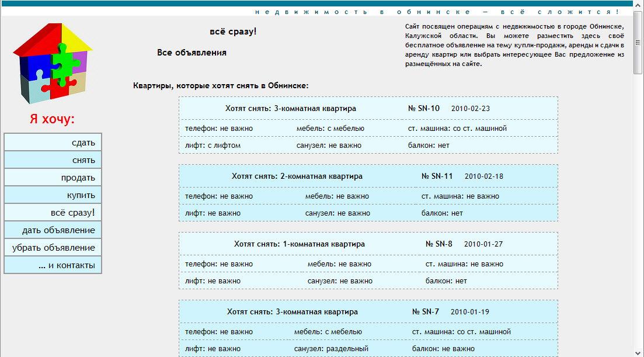The height and width of the screenshot is (357, 644).
Task: Select 'снять' in the sidebar menu
Action: (53, 160)
